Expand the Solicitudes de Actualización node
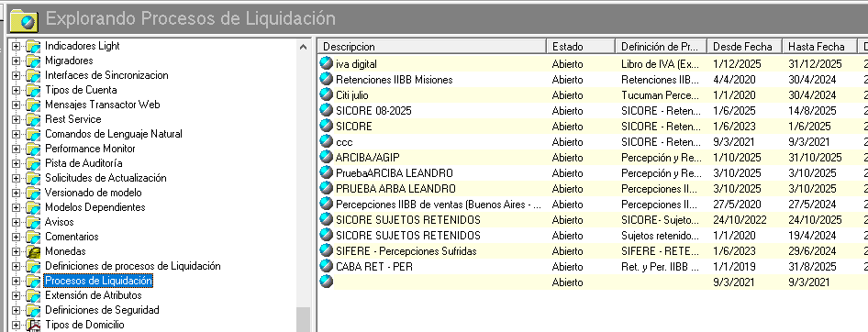868x332 pixels. pyautogui.click(x=16, y=178)
